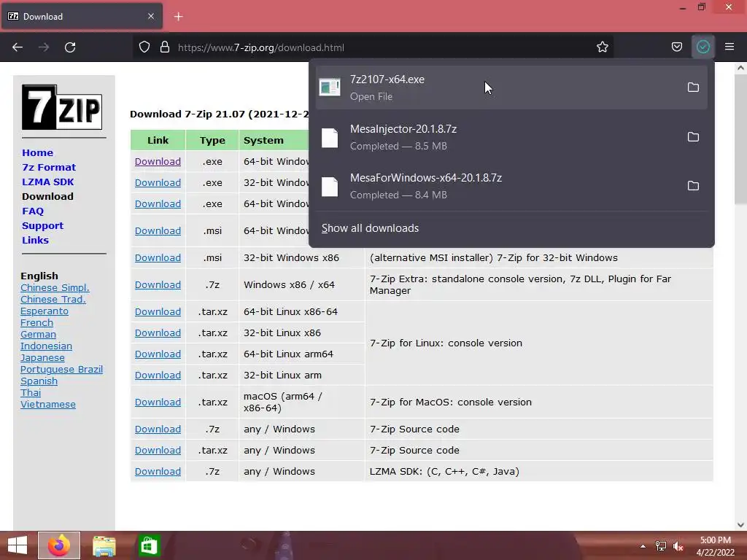Viewport: 747px width, 560px height.
Task: Download 64-bit Linux arm64 tar.xz
Action: click(x=158, y=354)
